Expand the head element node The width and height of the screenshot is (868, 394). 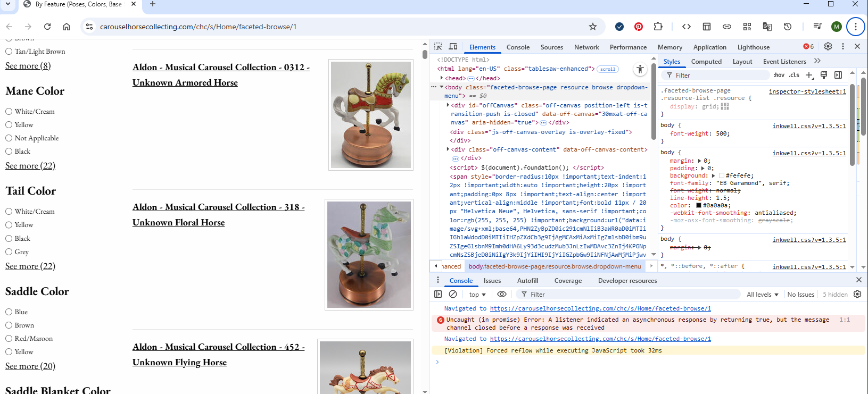click(x=442, y=78)
